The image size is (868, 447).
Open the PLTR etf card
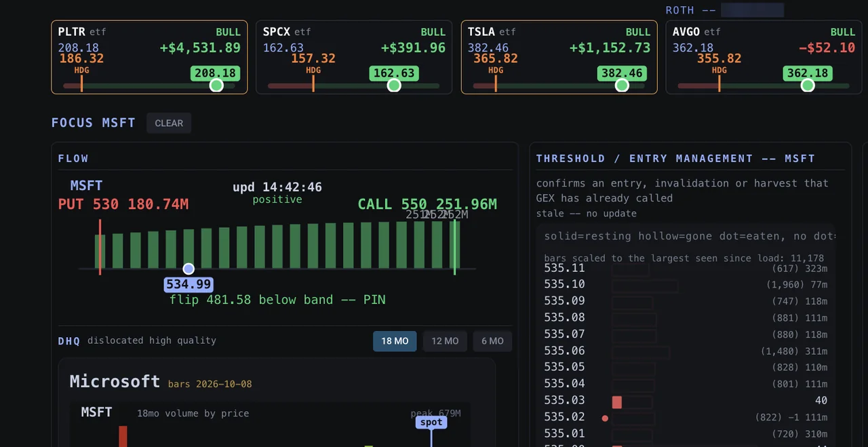point(149,57)
